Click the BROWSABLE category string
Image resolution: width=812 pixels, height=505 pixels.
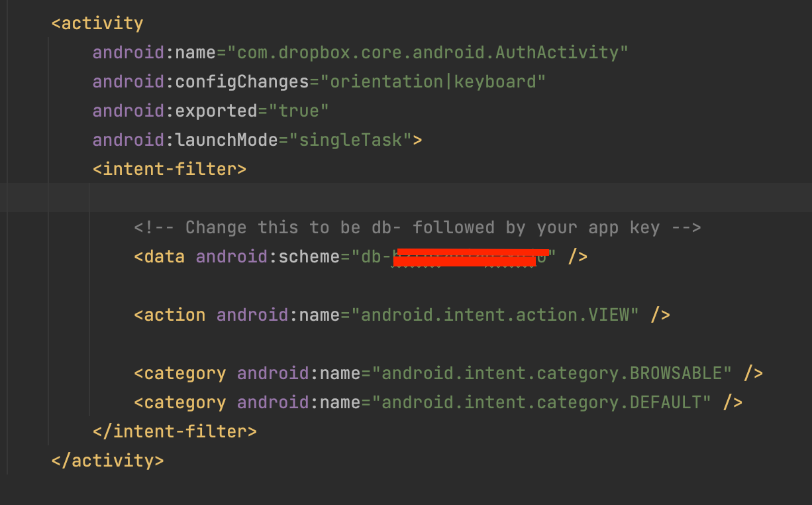click(553, 372)
